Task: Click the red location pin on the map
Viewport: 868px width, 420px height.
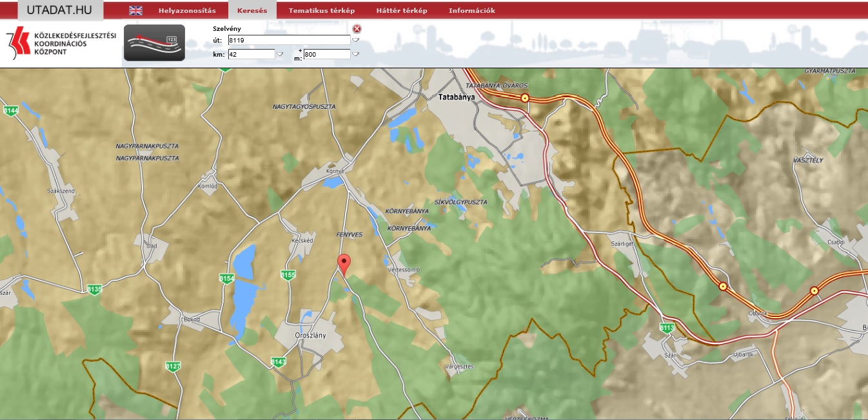Action: pos(344,264)
